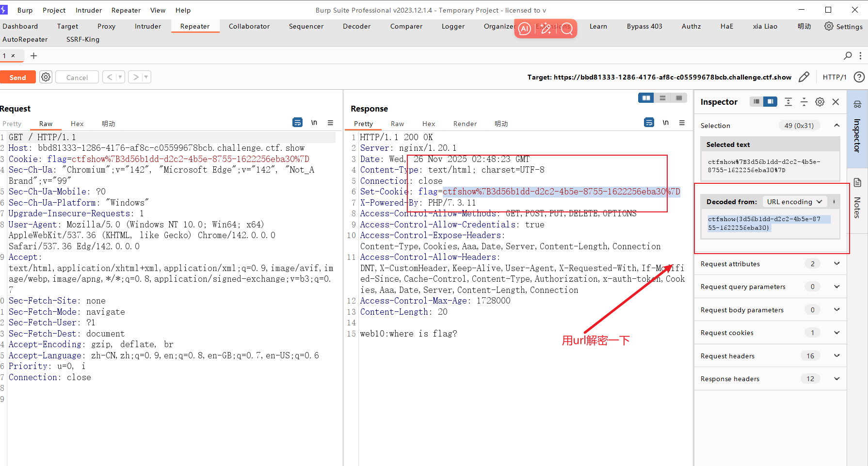Switch to single combined pane layout
The image size is (868, 466).
[679, 98]
